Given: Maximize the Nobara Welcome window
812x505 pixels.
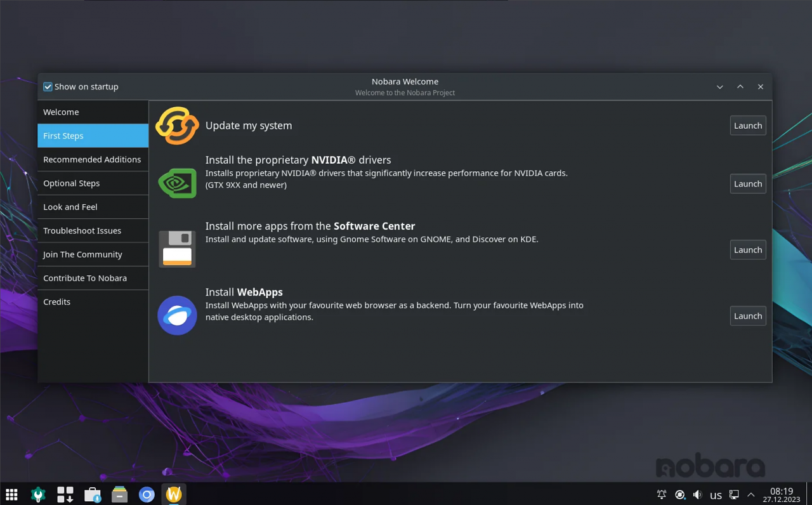Looking at the screenshot, I should coord(740,87).
